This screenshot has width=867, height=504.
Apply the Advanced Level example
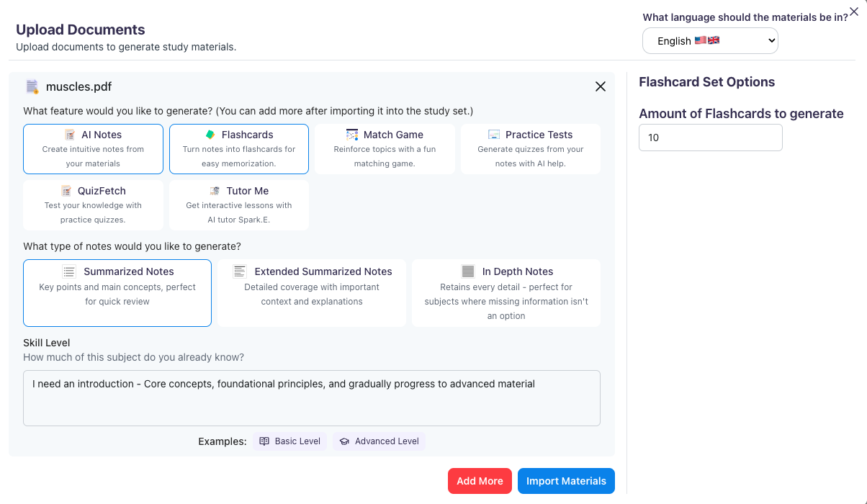pos(379,441)
